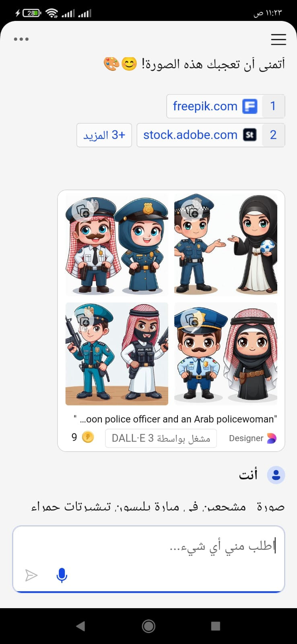Expand the +3 المزيد sources chip
The height and width of the screenshot is (644, 297).
pos(104,135)
